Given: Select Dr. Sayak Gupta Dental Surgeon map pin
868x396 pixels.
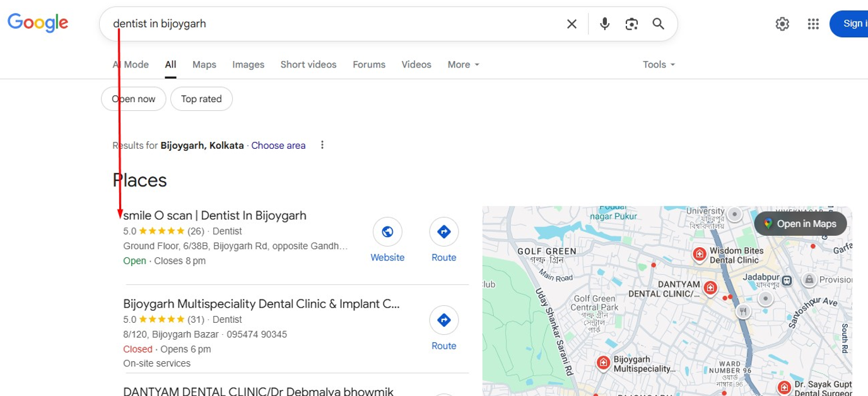Looking at the screenshot, I should (x=784, y=387).
